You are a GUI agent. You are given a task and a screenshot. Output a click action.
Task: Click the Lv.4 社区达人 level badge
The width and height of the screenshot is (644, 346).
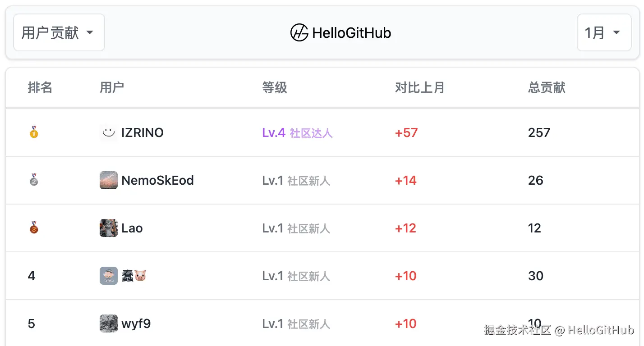tap(297, 132)
